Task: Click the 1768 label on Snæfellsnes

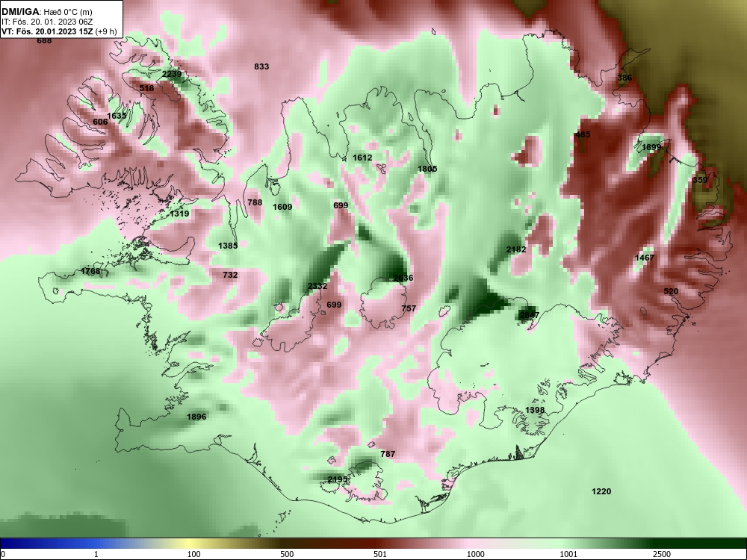Action: point(90,272)
